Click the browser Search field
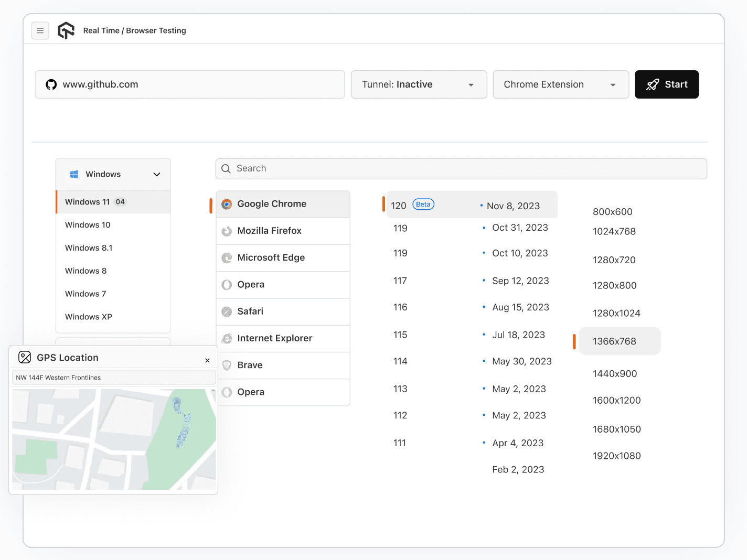Screen dimensions: 747x560 point(461,169)
